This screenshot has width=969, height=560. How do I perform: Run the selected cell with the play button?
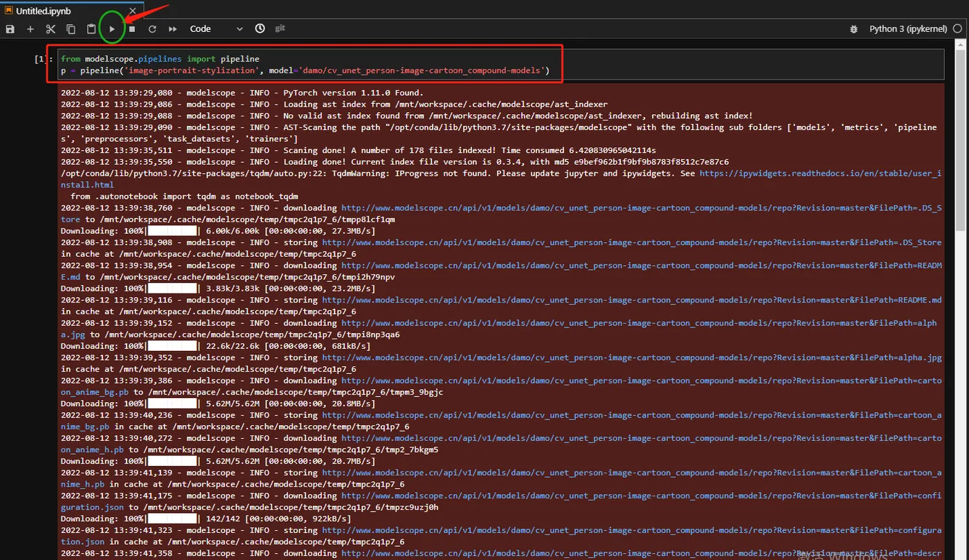(x=112, y=29)
